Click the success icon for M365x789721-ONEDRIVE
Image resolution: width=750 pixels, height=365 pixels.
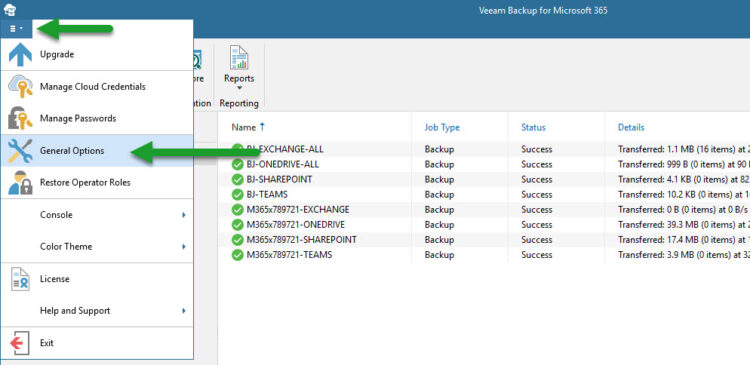point(237,225)
